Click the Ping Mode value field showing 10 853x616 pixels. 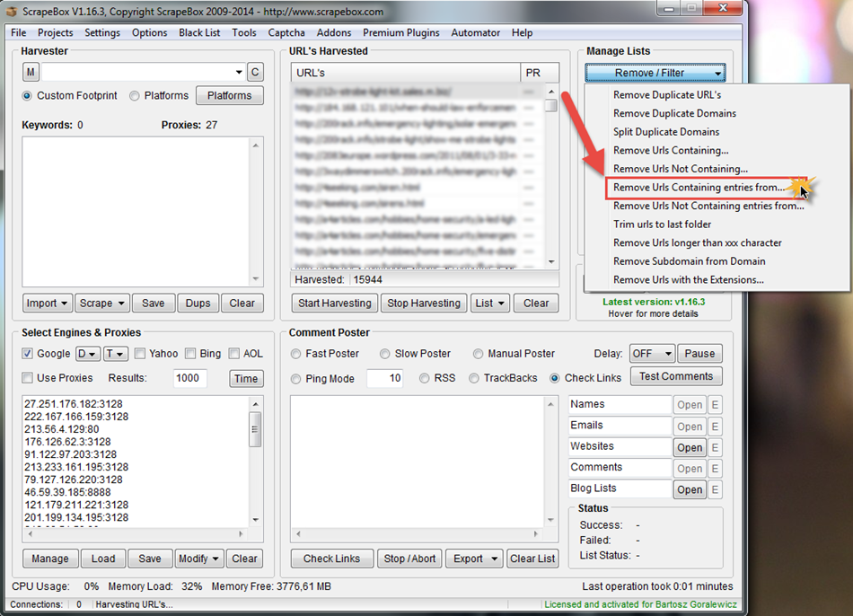click(x=384, y=378)
